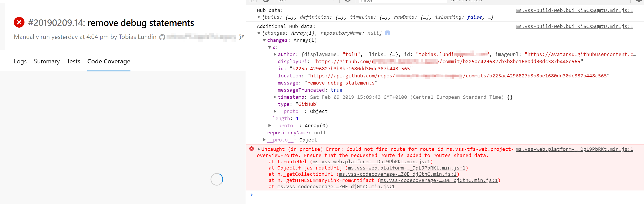The image size is (644, 204).
Task: Click the blue info icon next to changes object
Action: tap(387, 33)
